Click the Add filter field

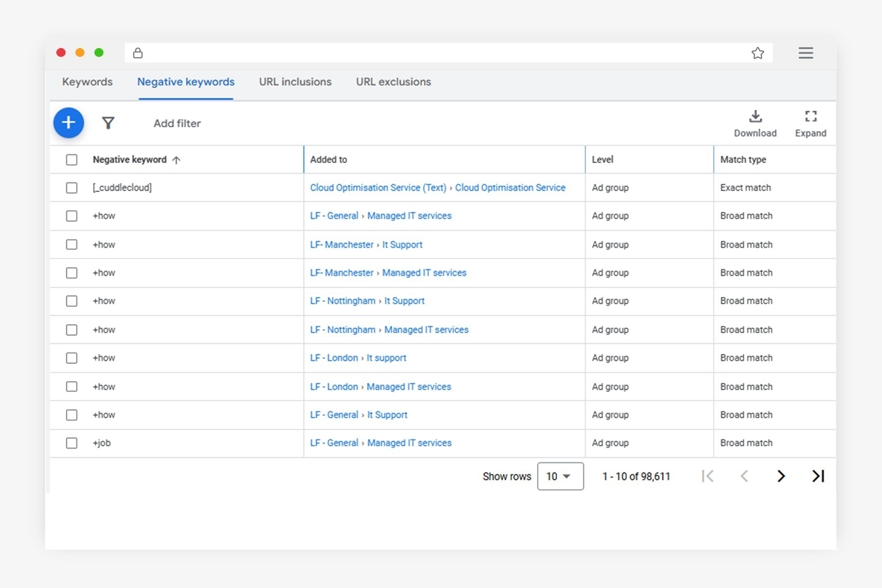[x=177, y=123]
